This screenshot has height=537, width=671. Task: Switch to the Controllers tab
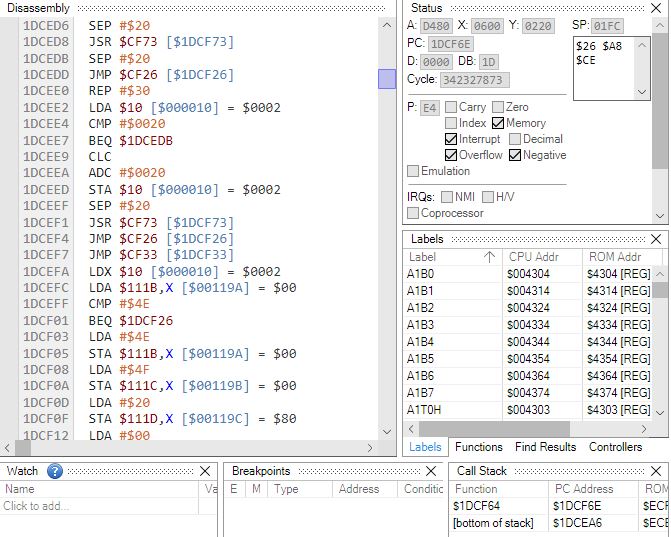pyautogui.click(x=615, y=447)
